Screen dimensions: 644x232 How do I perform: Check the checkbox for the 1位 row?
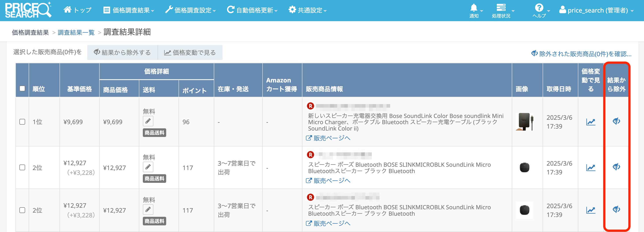22,122
